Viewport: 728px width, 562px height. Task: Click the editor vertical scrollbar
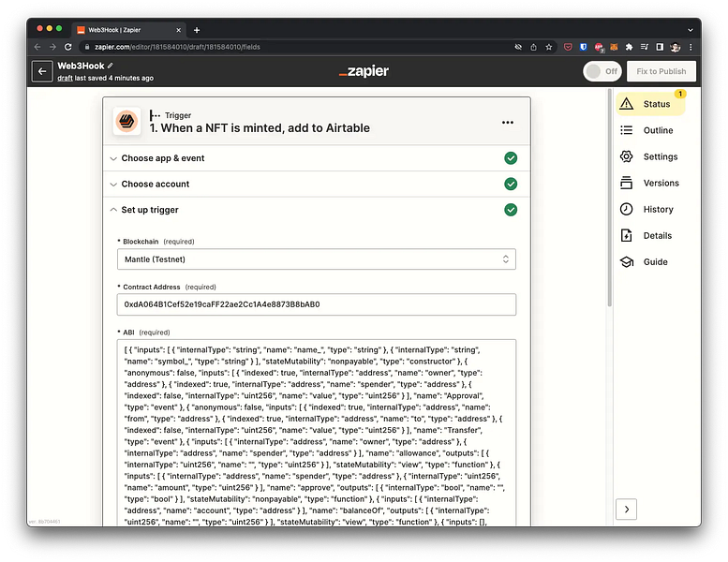click(609, 199)
